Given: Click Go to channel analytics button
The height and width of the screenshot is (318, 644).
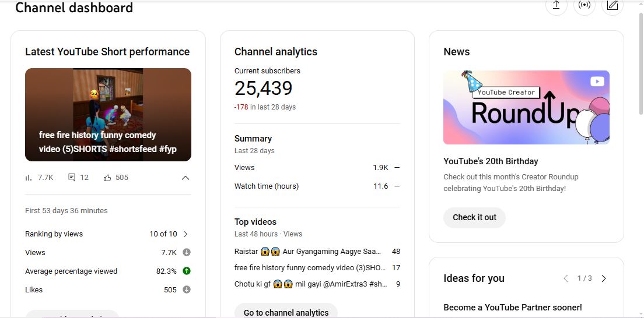Looking at the screenshot, I should pyautogui.click(x=286, y=312).
